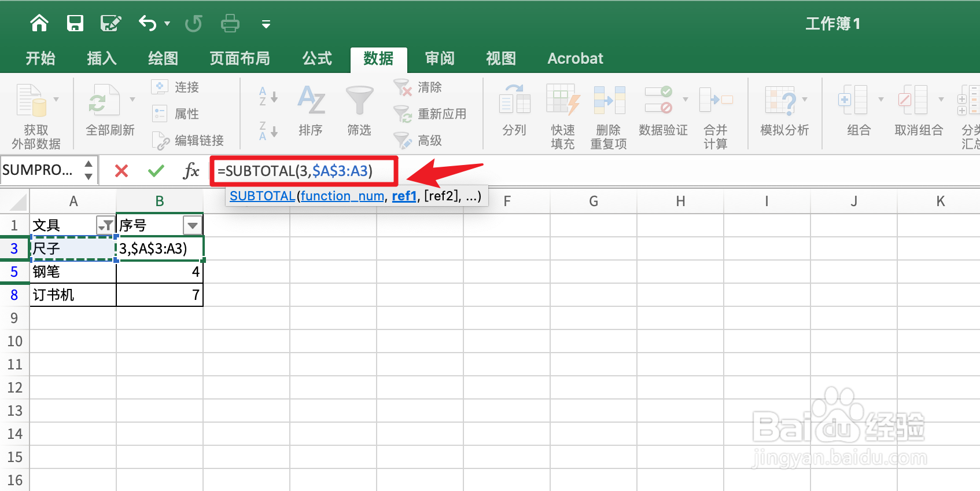The height and width of the screenshot is (491, 980).
Task: Select column A header
Action: pyautogui.click(x=73, y=201)
